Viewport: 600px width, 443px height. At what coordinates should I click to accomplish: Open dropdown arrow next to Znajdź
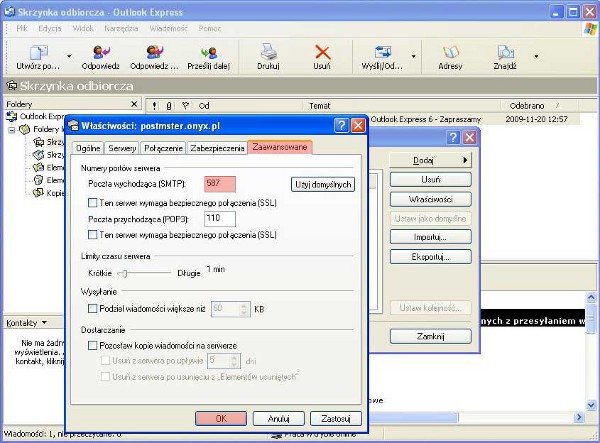(x=536, y=56)
